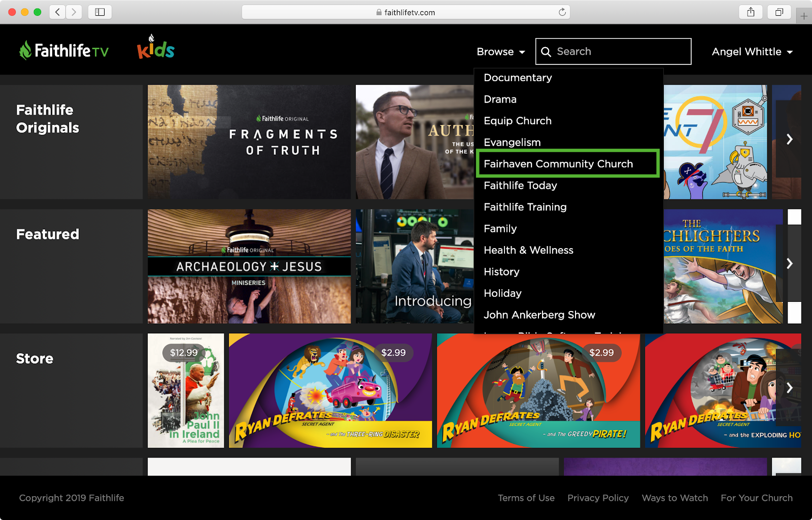Open the Archaeology + Jesus miniseries thumbnail
The image size is (812, 520).
click(x=249, y=266)
